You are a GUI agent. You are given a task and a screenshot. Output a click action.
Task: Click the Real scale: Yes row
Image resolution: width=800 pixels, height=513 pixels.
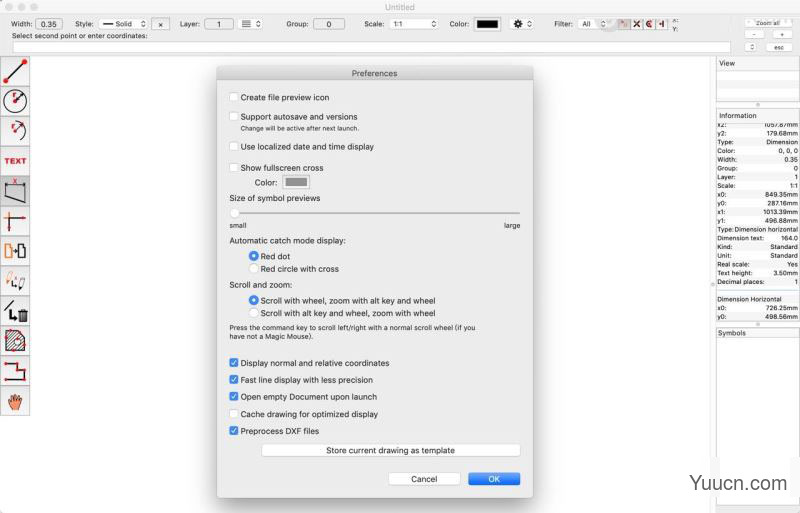(x=758, y=264)
